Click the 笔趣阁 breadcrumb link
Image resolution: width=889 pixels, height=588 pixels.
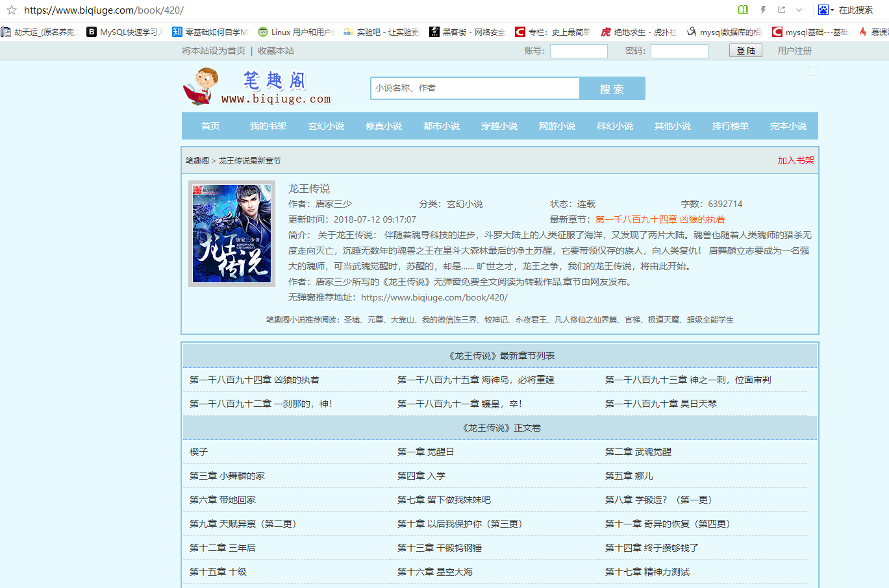197,160
